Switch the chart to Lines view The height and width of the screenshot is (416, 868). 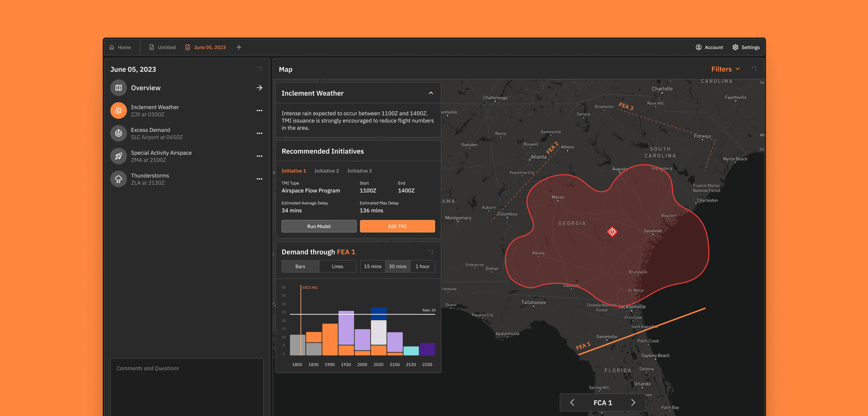click(x=337, y=266)
